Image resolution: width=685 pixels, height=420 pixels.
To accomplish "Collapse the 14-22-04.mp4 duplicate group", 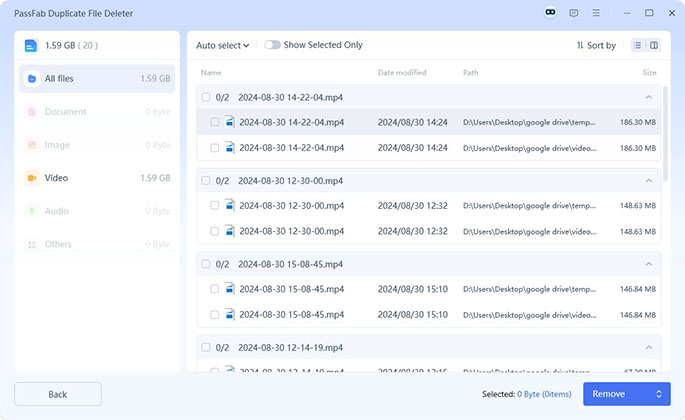I will pos(649,97).
